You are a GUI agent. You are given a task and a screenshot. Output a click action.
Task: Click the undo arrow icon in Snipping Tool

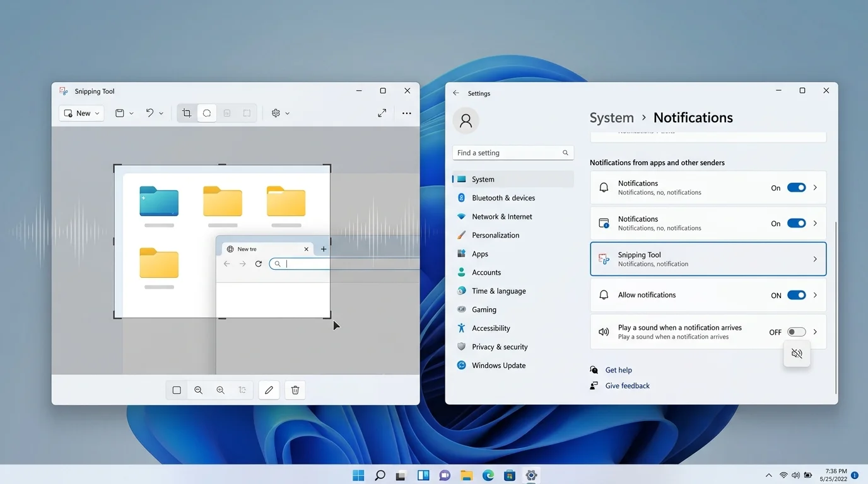click(x=150, y=113)
